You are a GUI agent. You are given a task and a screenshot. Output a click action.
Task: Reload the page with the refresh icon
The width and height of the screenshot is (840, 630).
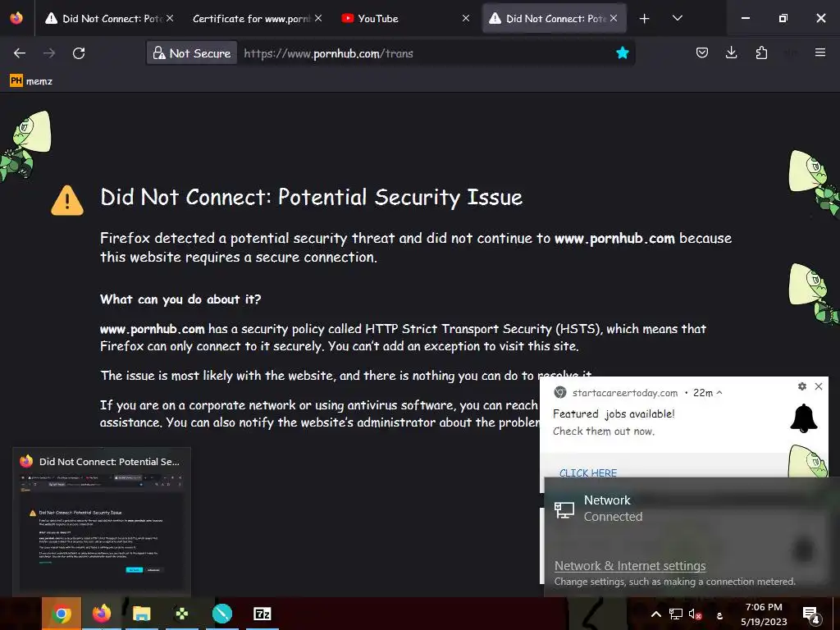click(x=79, y=53)
